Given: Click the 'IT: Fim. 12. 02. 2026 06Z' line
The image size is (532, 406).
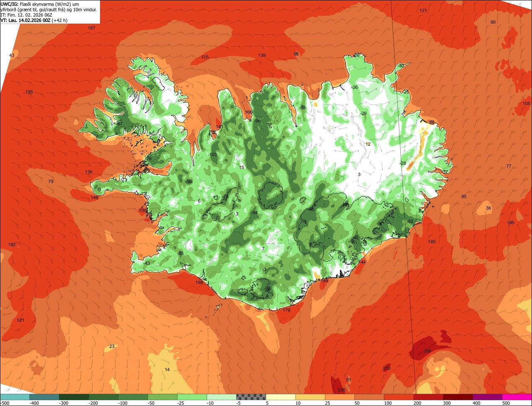Looking at the screenshot, I should [x=26, y=15].
